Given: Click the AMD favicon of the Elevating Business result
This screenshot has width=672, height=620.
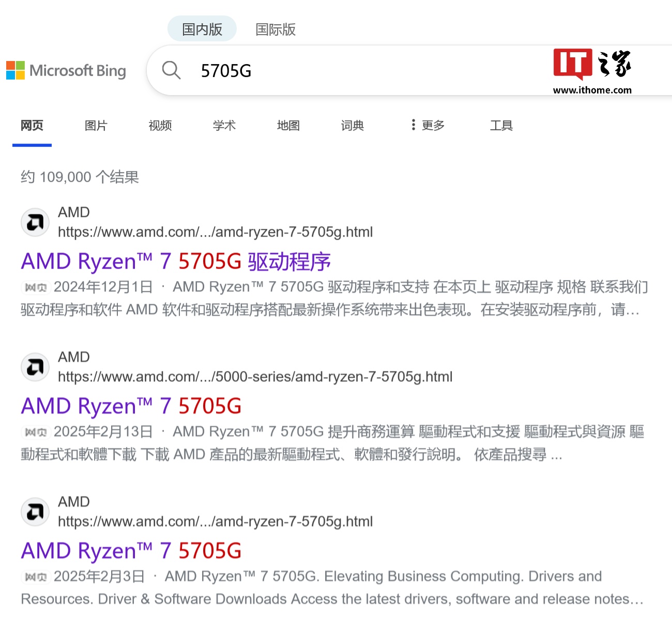Looking at the screenshot, I should pyautogui.click(x=35, y=512).
